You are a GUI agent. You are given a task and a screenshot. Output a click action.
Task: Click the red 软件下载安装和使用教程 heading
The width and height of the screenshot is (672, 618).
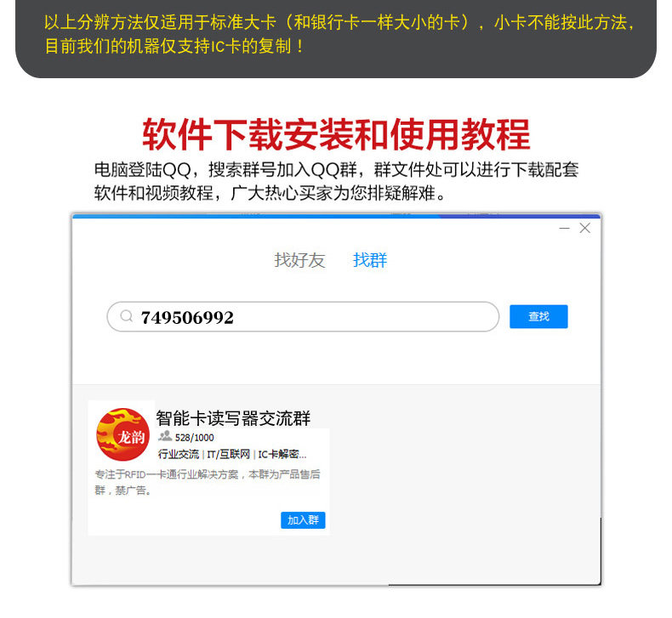(x=337, y=134)
